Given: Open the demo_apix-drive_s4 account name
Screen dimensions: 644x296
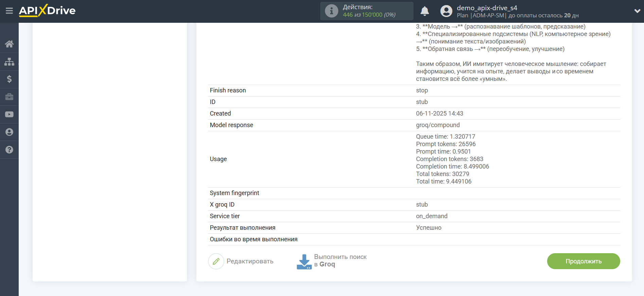Looking at the screenshot, I should [487, 8].
